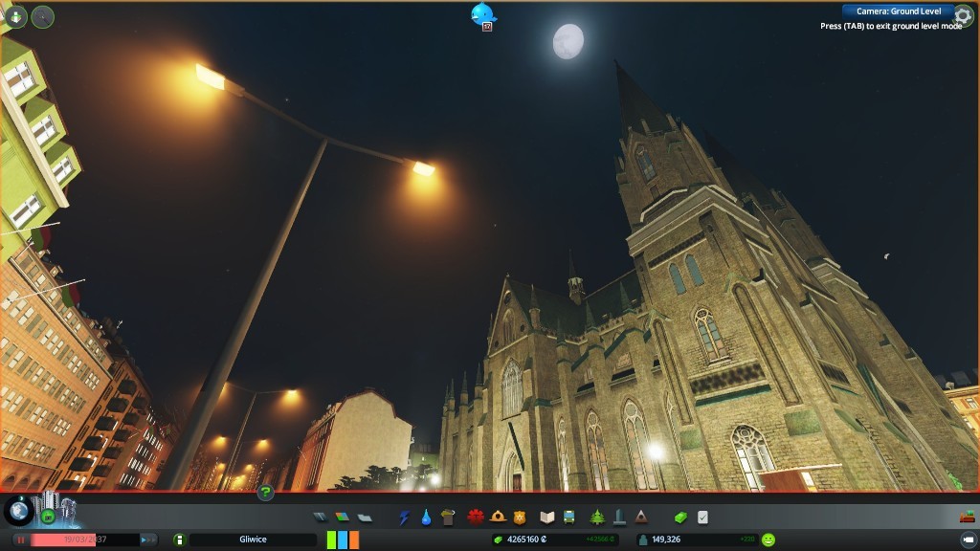The height and width of the screenshot is (551, 980).
Task: Open the Zoning tool menu
Action: coord(342,518)
